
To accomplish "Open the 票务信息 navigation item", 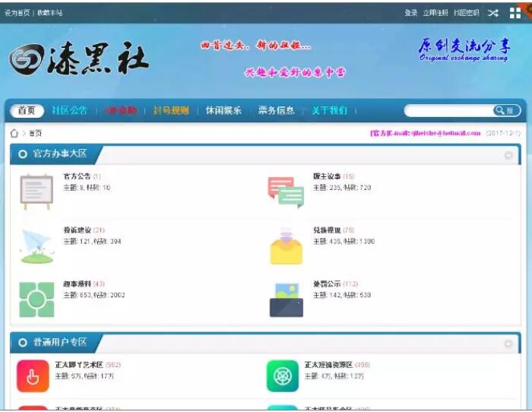I will [276, 110].
